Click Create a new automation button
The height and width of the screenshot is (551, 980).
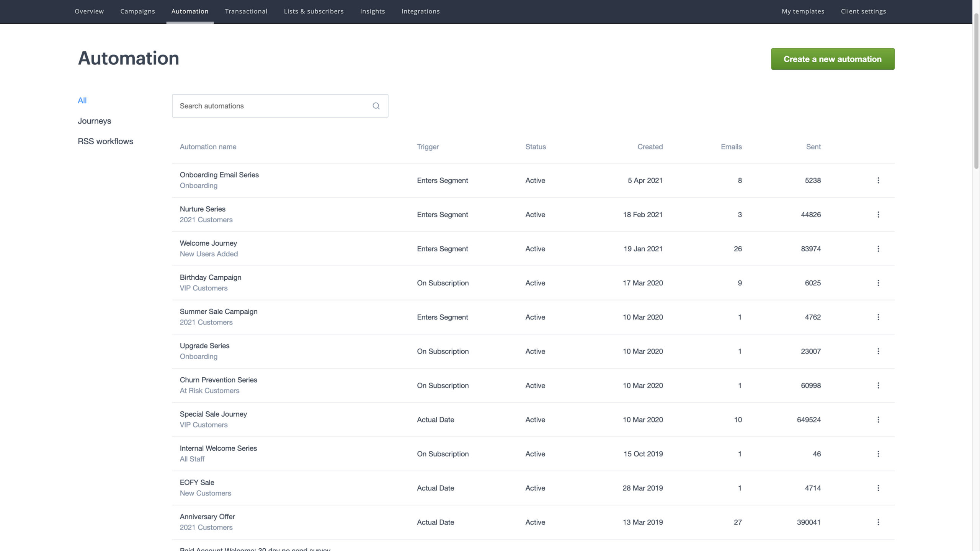832,59
